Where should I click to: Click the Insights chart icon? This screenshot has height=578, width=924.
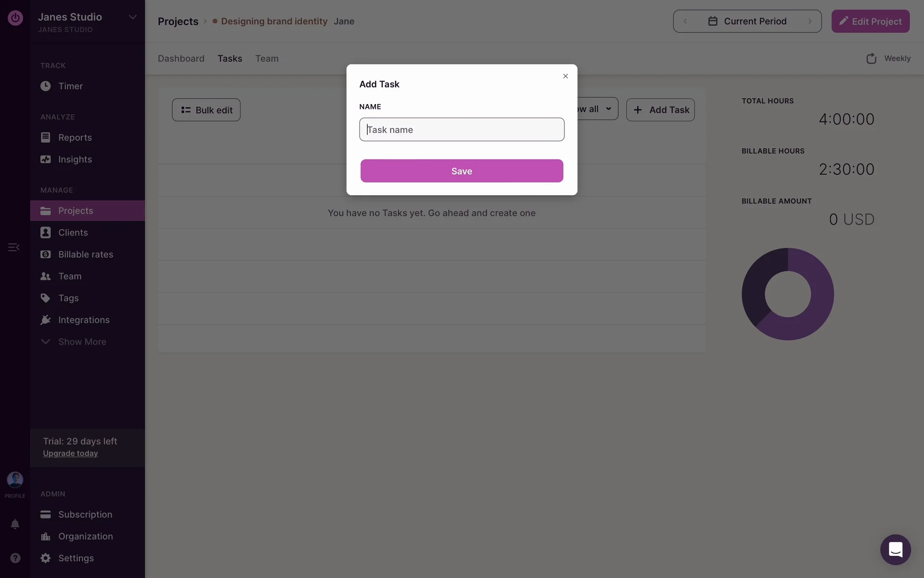[x=46, y=159]
